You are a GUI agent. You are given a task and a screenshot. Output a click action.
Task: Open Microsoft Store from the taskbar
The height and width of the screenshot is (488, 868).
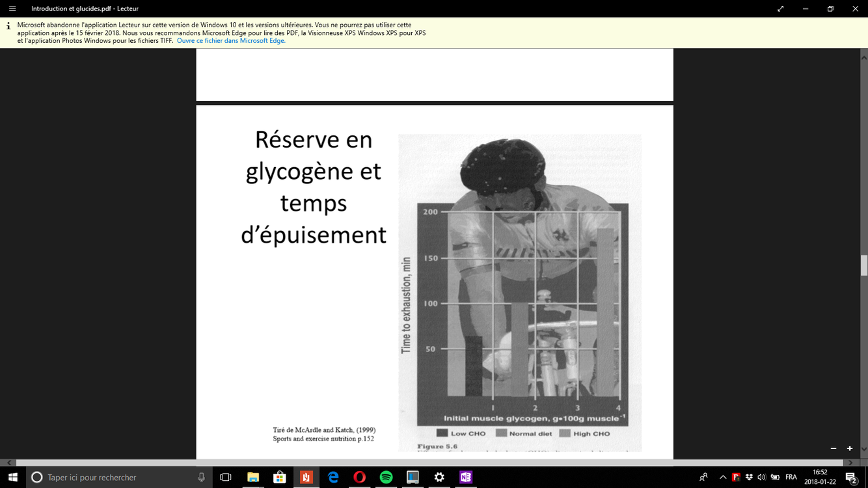pyautogui.click(x=280, y=477)
